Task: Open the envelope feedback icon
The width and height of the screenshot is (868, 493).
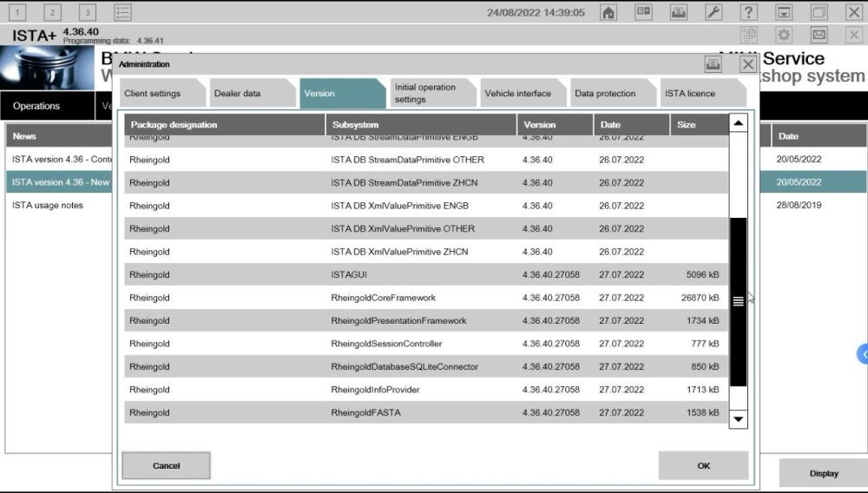Action: pyautogui.click(x=819, y=35)
